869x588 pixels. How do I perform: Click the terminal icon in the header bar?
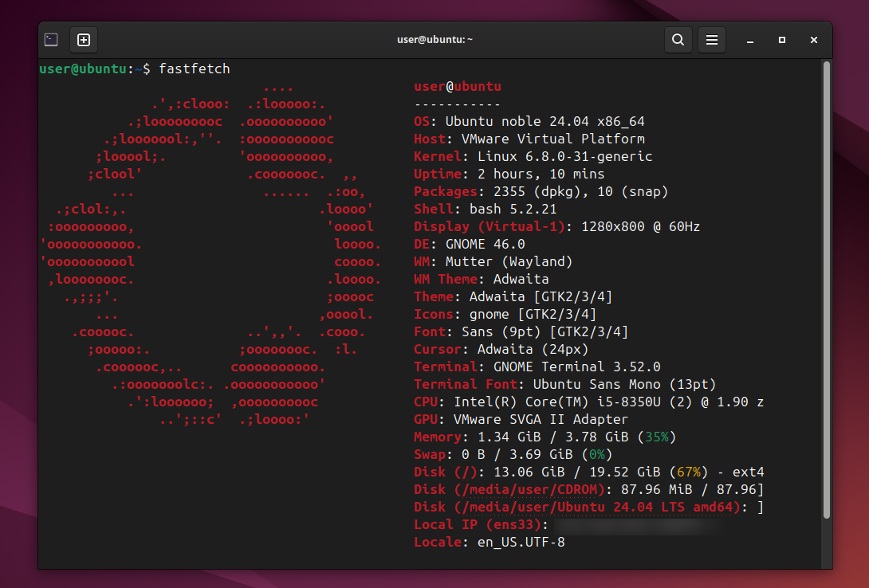[x=51, y=40]
